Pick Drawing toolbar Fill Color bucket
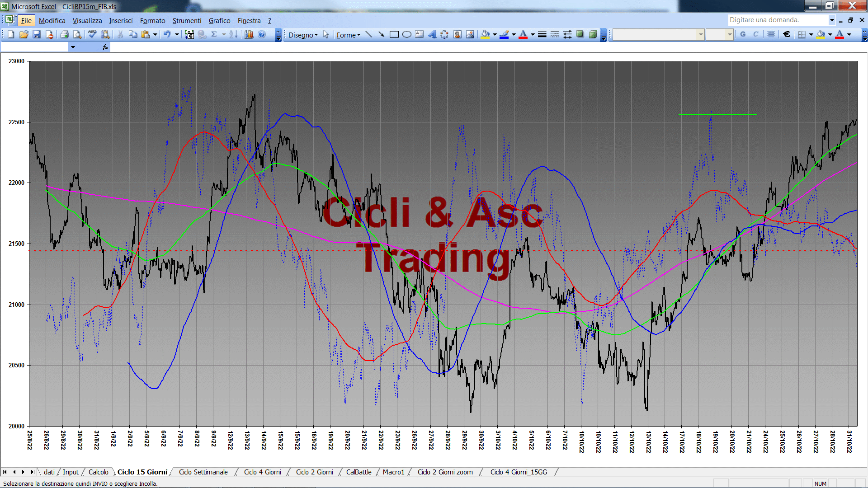Screen dimensions: 868x488 pos(486,34)
